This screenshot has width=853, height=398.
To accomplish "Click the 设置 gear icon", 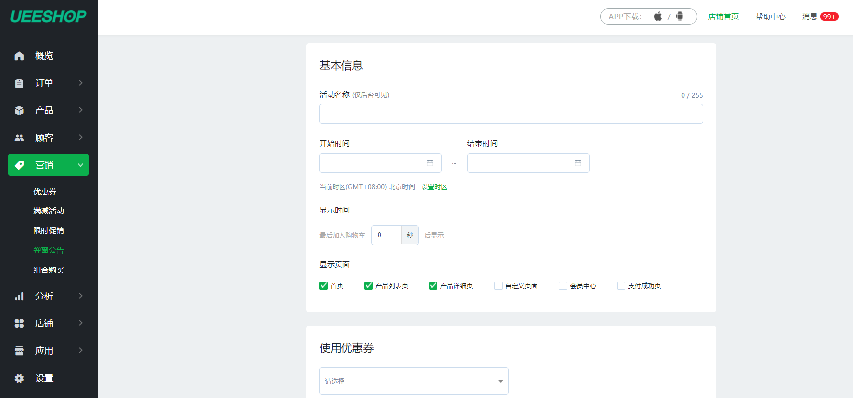I will tap(19, 378).
